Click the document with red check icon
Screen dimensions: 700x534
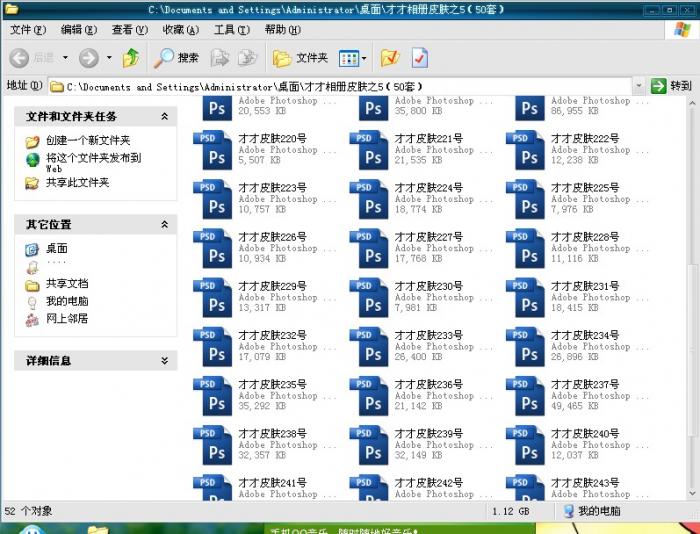pyautogui.click(x=420, y=58)
